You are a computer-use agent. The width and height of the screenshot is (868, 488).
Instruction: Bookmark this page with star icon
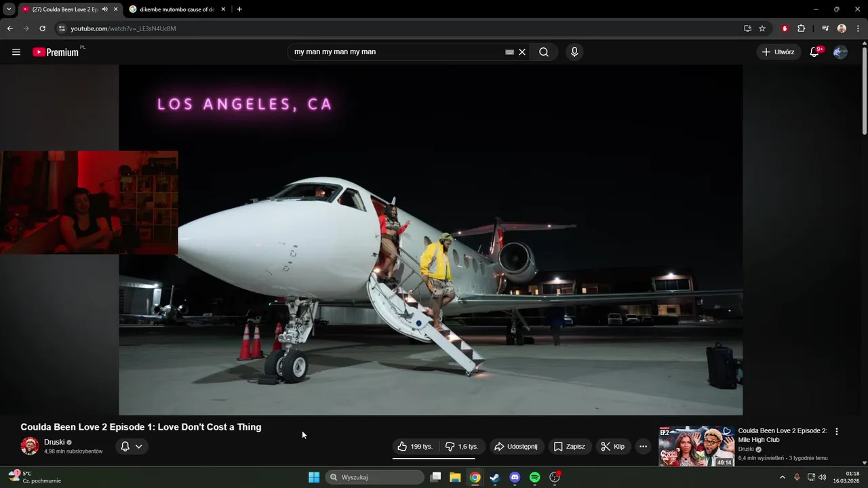(x=762, y=28)
